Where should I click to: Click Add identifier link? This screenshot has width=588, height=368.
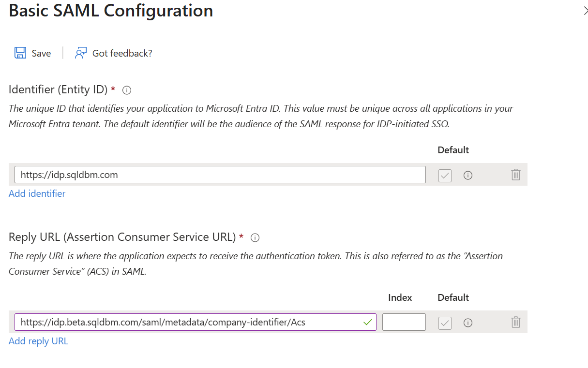(37, 193)
